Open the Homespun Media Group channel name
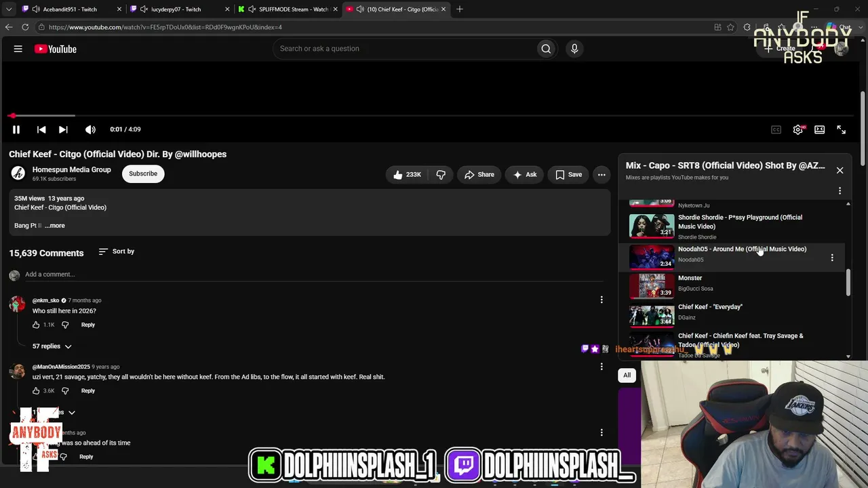The height and width of the screenshot is (488, 868). pos(71,169)
